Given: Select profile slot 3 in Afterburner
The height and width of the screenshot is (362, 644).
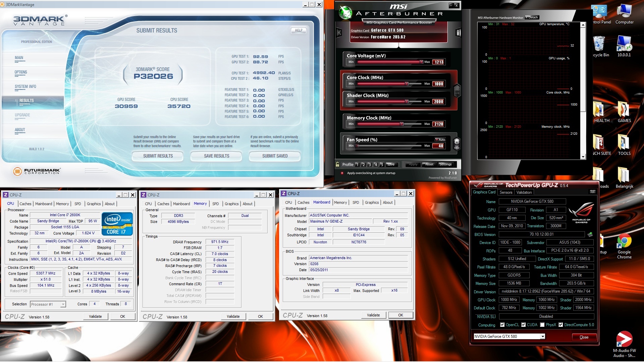Looking at the screenshot, I should [369, 165].
